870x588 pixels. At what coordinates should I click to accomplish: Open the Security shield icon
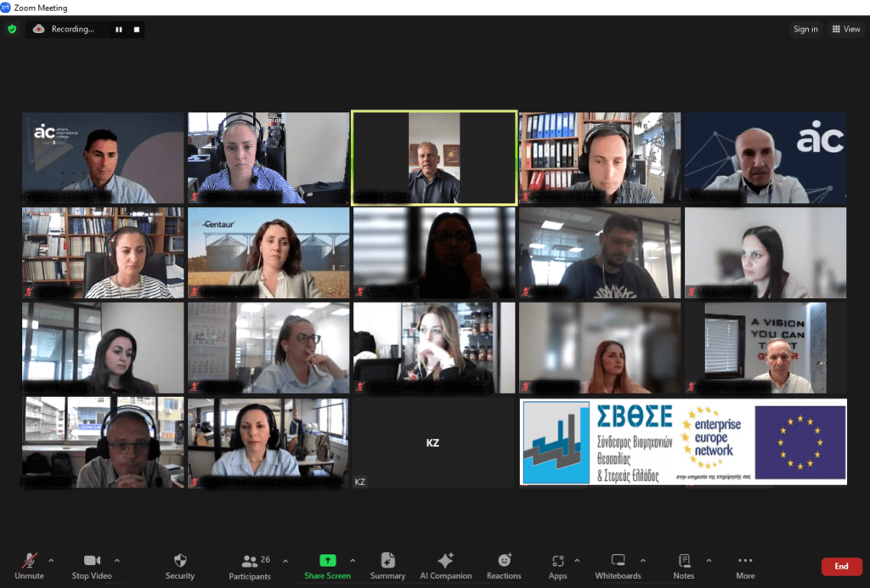[180, 561]
